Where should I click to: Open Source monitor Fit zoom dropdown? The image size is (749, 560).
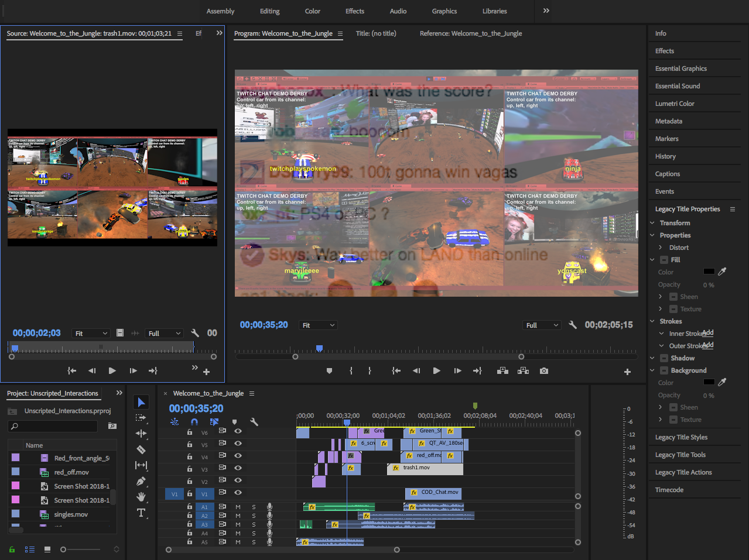click(x=91, y=333)
